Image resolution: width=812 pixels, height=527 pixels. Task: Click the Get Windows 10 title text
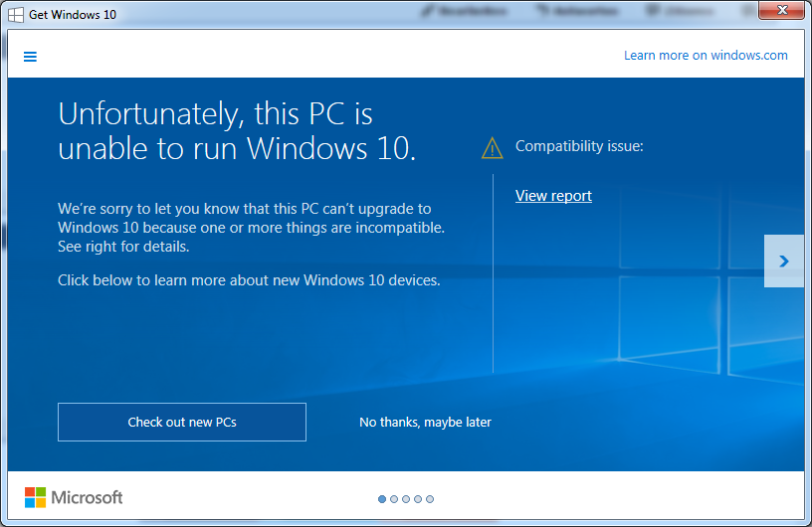coord(73,15)
